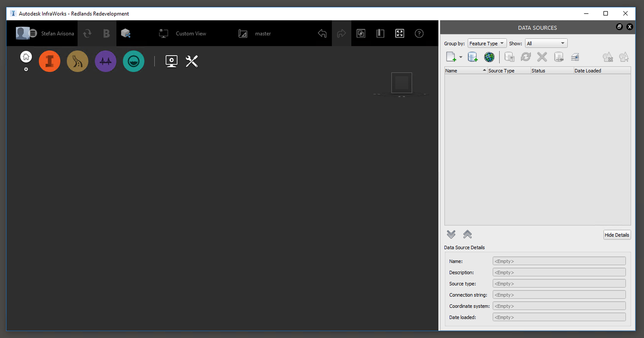Click the Home view button
Image resolution: width=644 pixels, height=338 pixels.
tap(26, 57)
